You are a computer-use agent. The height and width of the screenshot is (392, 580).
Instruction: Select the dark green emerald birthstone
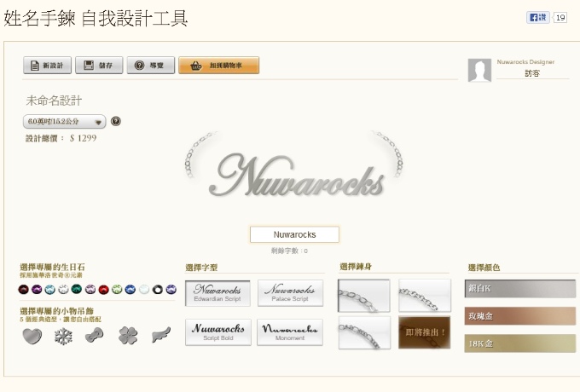coord(77,289)
